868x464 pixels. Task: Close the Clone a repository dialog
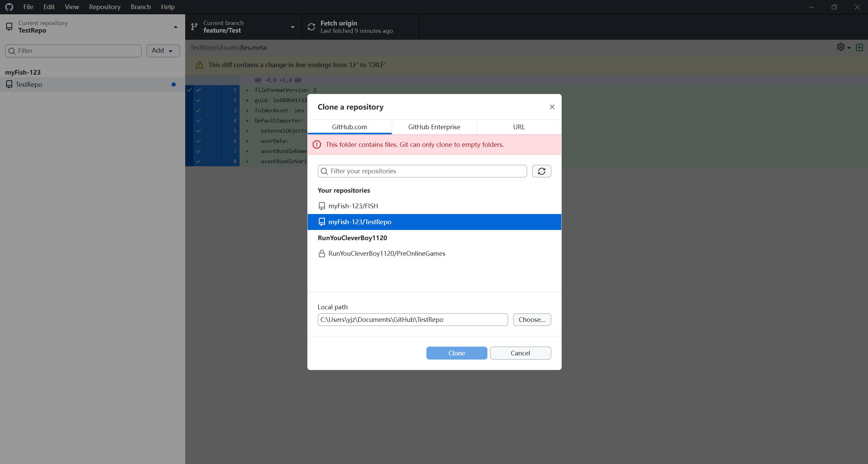pyautogui.click(x=552, y=107)
